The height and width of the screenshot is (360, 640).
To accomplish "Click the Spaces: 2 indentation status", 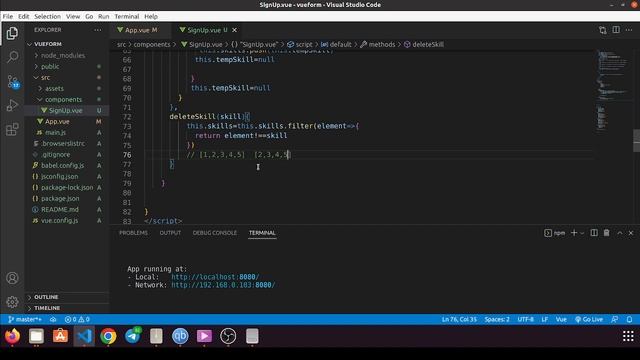I will coord(497,319).
